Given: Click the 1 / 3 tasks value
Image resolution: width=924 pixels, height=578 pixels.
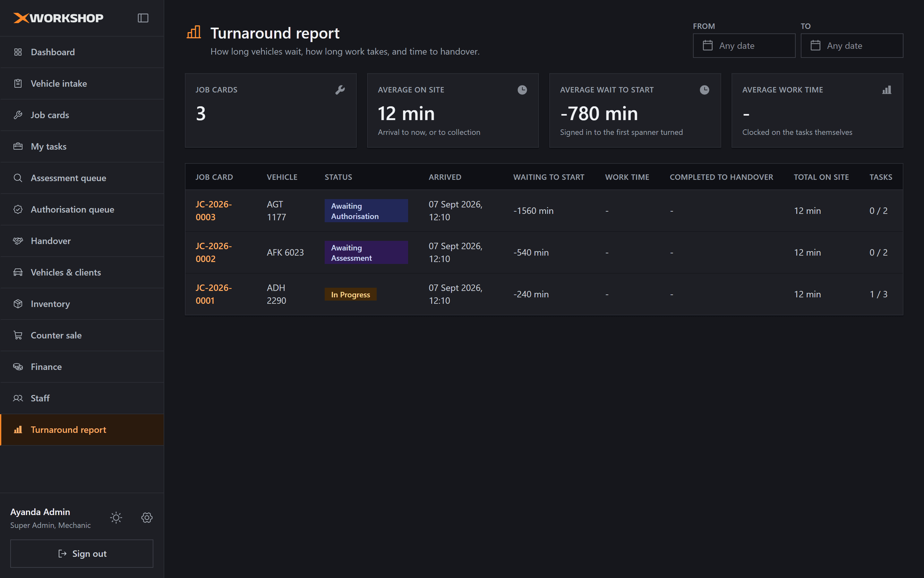Looking at the screenshot, I should pyautogui.click(x=878, y=294).
